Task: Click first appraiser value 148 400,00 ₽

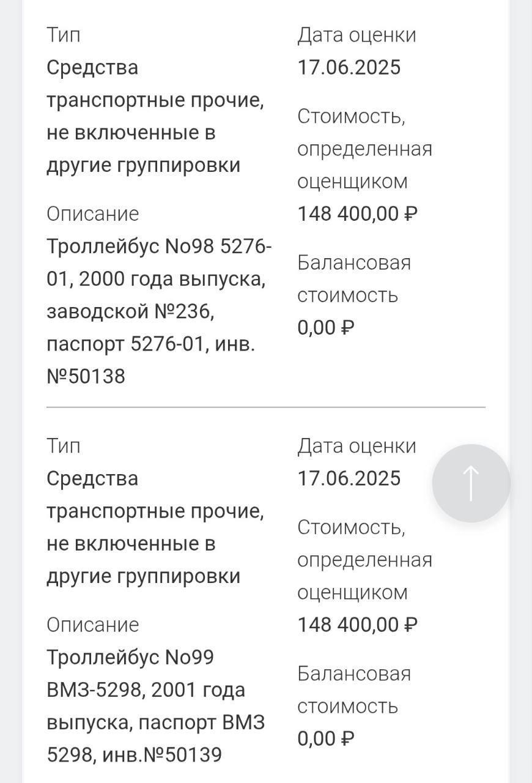Action: (x=357, y=214)
